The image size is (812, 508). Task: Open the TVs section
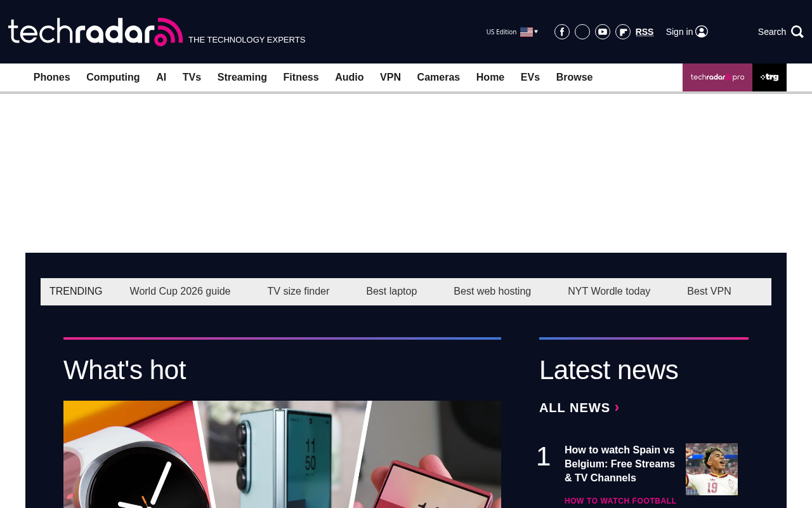(x=192, y=77)
